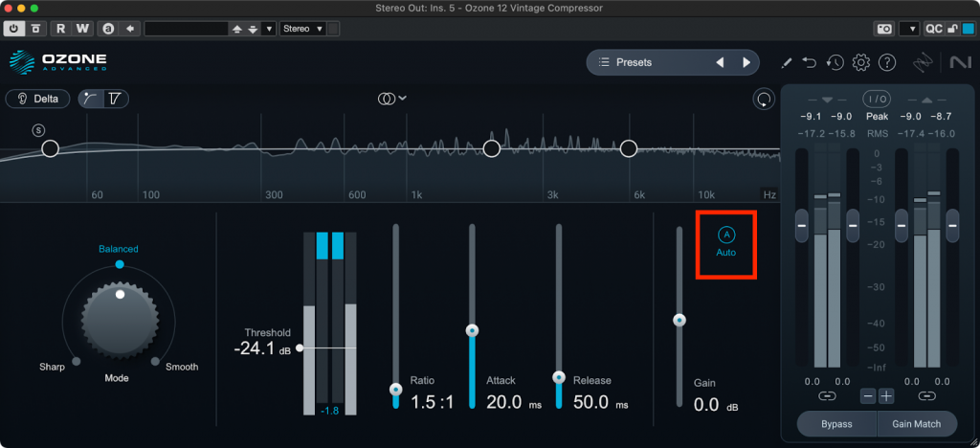This screenshot has height=448, width=980.
Task: Toggle the plugin power button
Action: click(x=16, y=29)
